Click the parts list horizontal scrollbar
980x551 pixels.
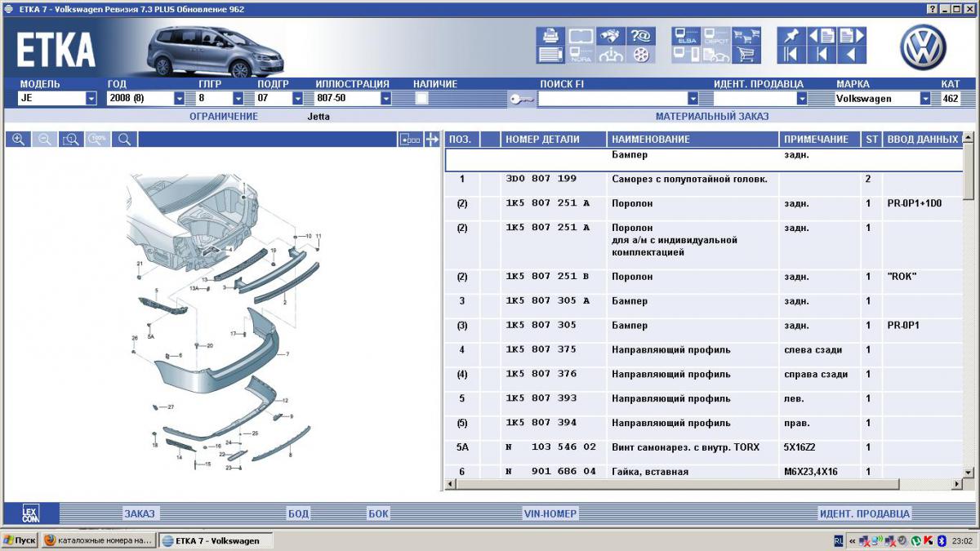703,485
